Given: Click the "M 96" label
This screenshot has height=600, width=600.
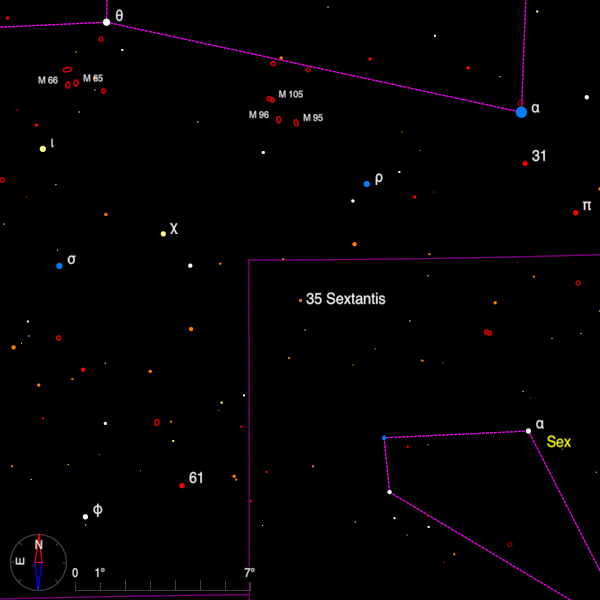Looking at the screenshot, I should pos(259,115).
